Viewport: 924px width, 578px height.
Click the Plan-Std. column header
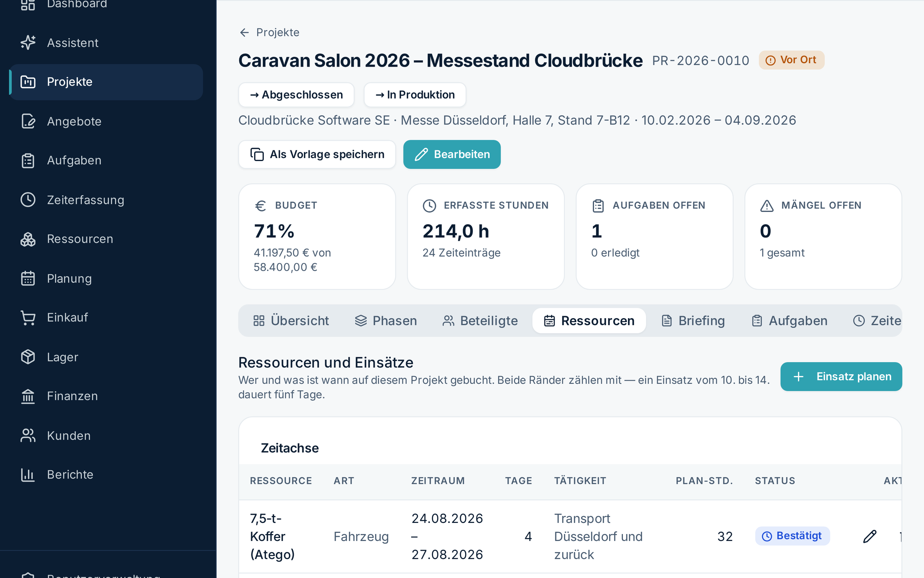pyautogui.click(x=704, y=481)
